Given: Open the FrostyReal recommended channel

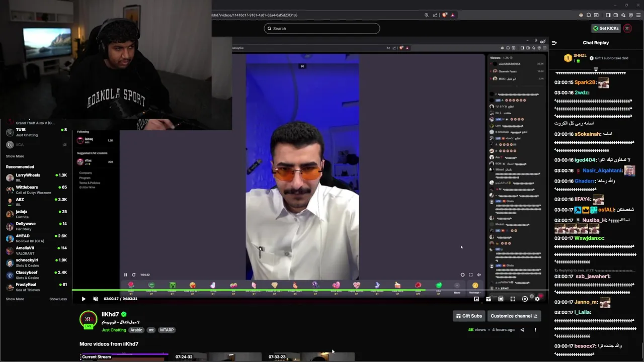Looking at the screenshot, I should 36,287.
